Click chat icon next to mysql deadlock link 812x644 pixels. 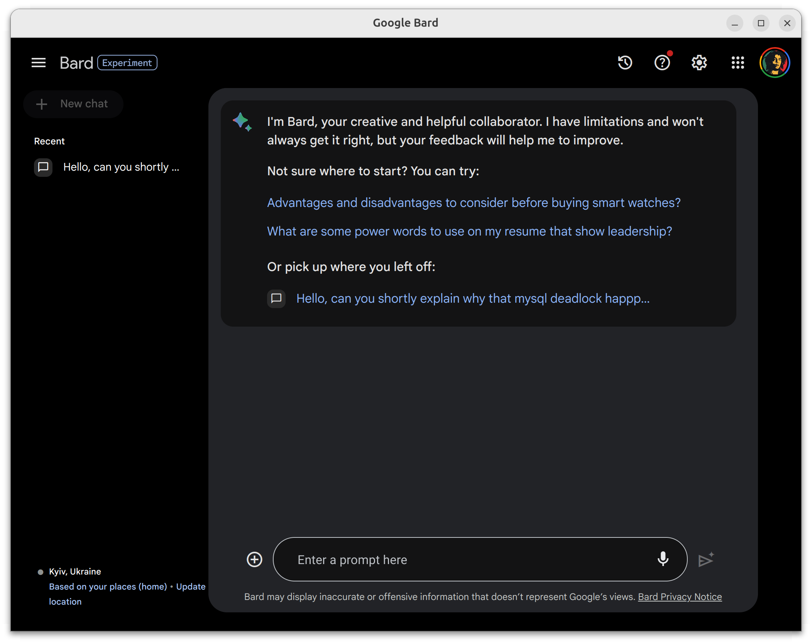point(276,298)
